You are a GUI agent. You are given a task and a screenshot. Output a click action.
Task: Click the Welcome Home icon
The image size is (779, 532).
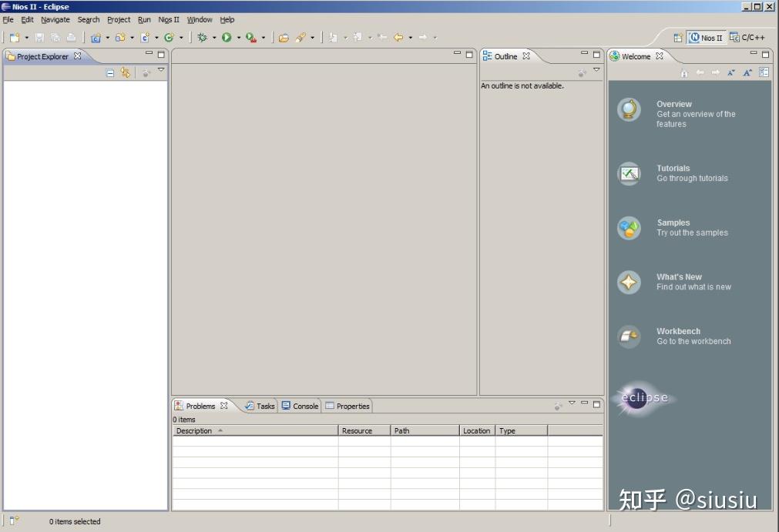[684, 73]
